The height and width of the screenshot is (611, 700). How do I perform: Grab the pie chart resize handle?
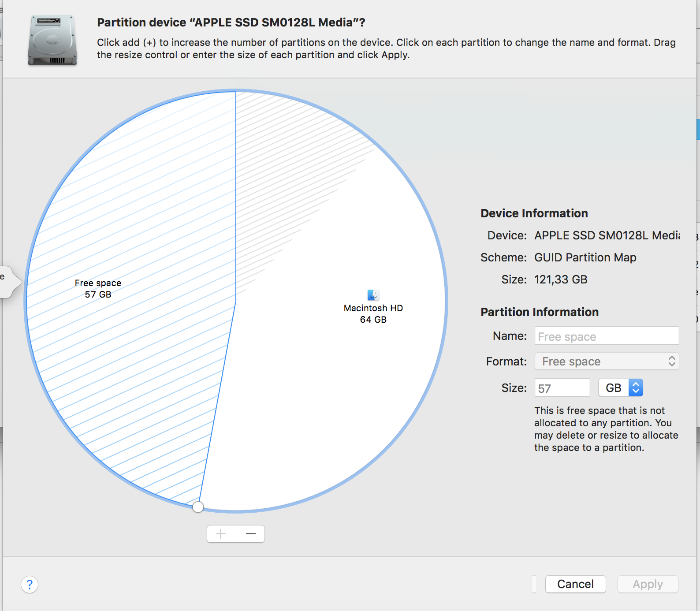coord(198,507)
